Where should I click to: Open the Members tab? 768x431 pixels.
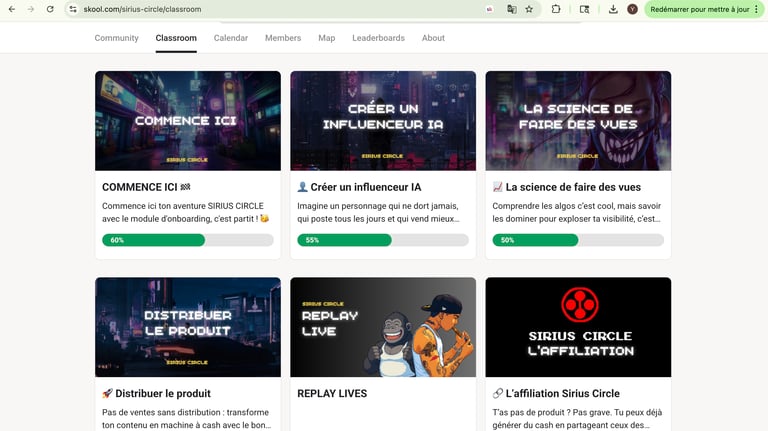283,38
